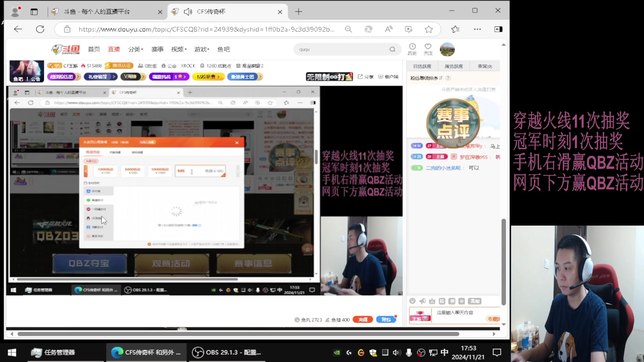Expand the V周榜 pill
This screenshot has height=362, width=644.
click(x=133, y=77)
